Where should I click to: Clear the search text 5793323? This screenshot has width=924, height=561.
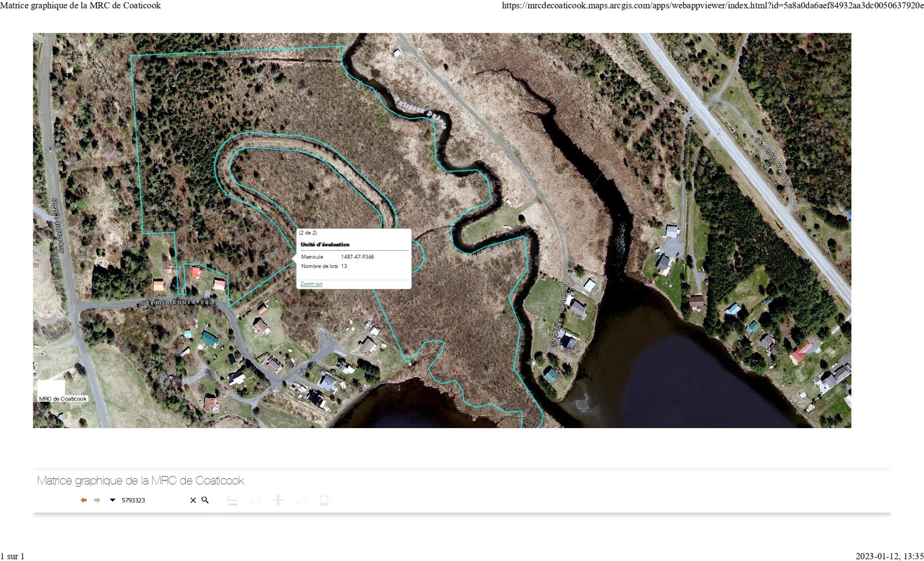click(x=193, y=500)
